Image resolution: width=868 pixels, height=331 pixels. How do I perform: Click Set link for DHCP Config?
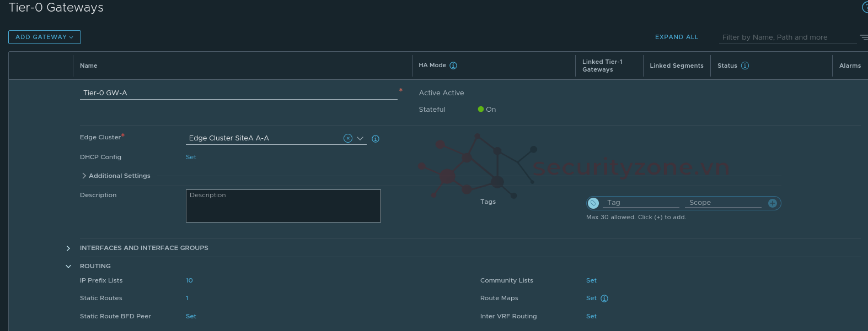[191, 157]
